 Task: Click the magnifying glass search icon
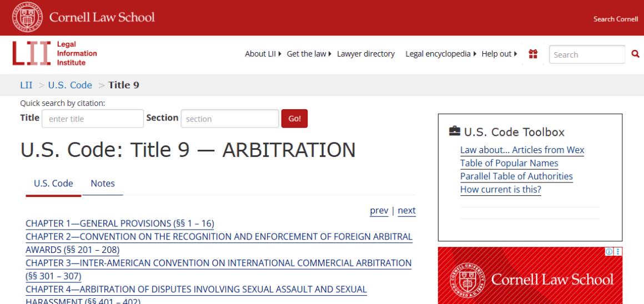point(635,54)
